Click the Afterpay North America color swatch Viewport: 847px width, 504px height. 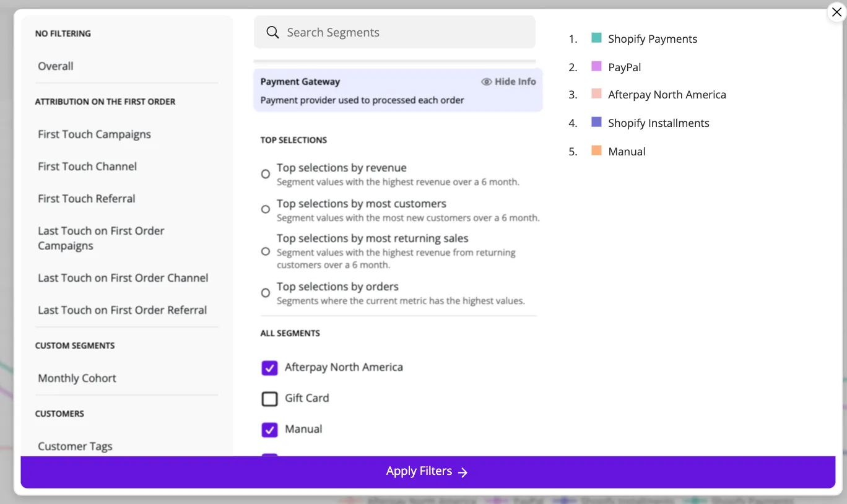pos(596,93)
